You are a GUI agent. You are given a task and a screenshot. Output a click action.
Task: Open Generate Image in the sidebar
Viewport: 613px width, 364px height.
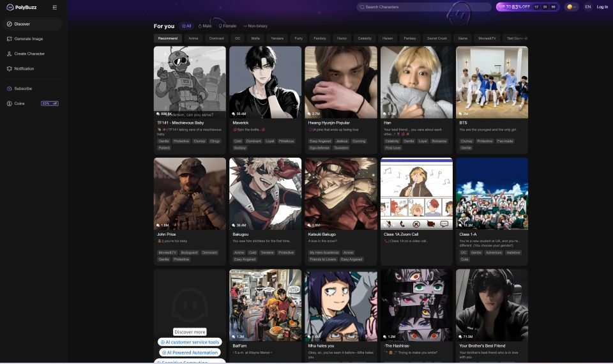(32, 39)
